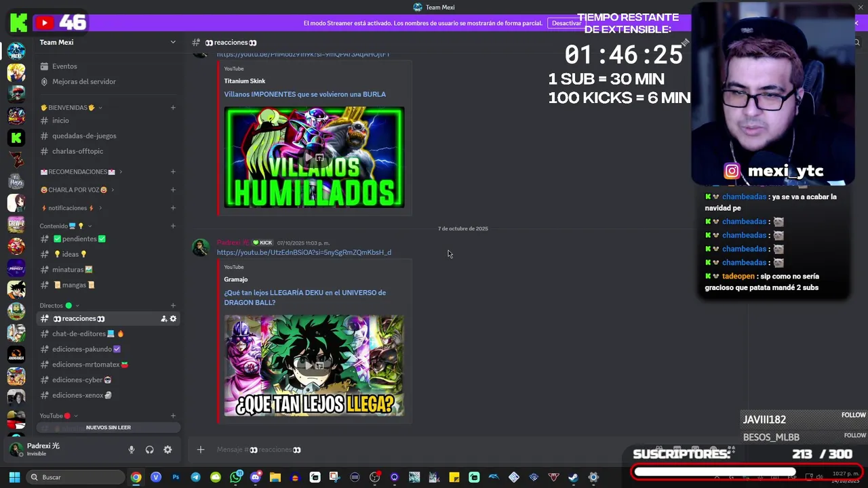The height and width of the screenshot is (488, 868).
Task: Open the Crew-Z server icon
Action: point(16,224)
